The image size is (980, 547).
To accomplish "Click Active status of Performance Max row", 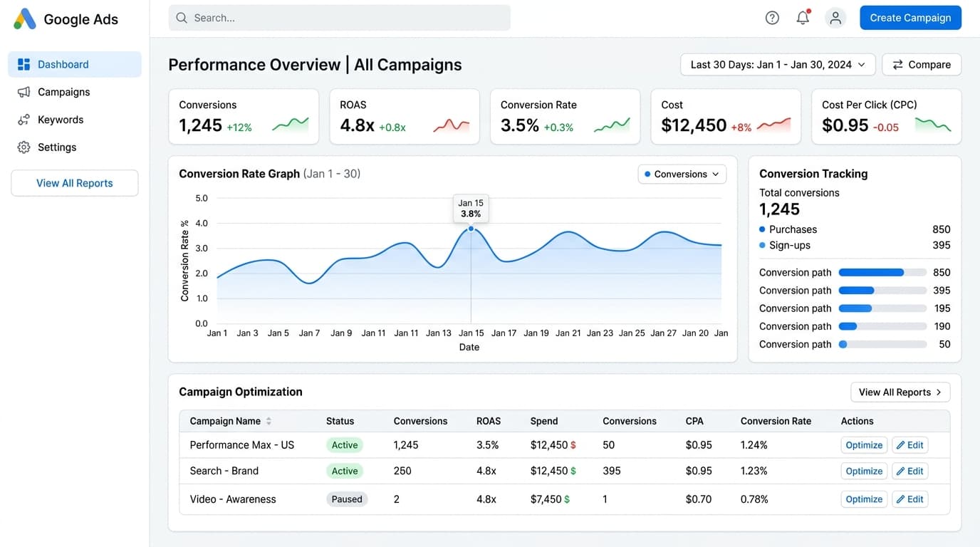I will 345,445.
